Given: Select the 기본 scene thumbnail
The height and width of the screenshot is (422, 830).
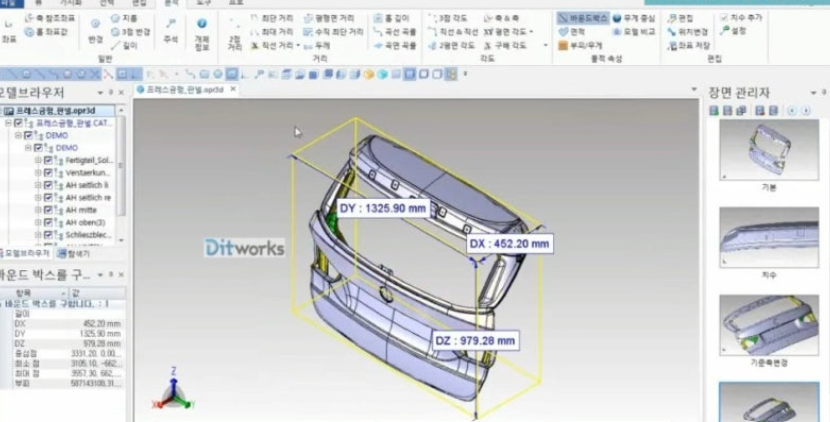Looking at the screenshot, I should pyautogui.click(x=769, y=150).
